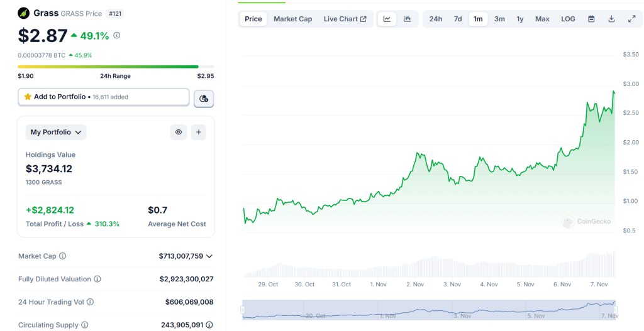Expand chart to fullscreen icon
The height and width of the screenshot is (331, 644).
[632, 19]
